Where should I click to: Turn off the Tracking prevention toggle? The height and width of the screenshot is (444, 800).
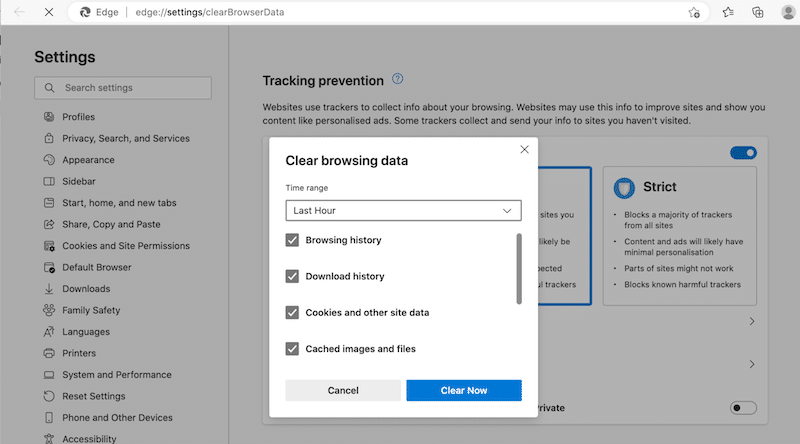click(743, 153)
